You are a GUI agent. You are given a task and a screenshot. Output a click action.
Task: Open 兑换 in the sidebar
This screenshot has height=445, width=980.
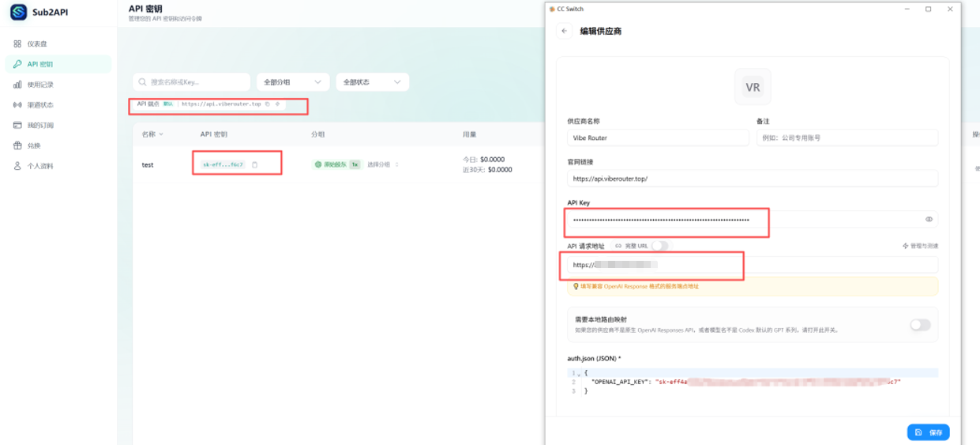tap(58, 145)
